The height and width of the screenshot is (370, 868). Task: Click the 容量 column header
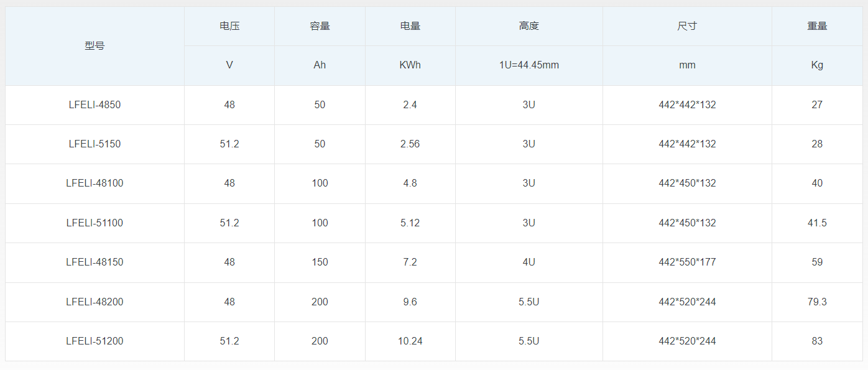pyautogui.click(x=320, y=26)
